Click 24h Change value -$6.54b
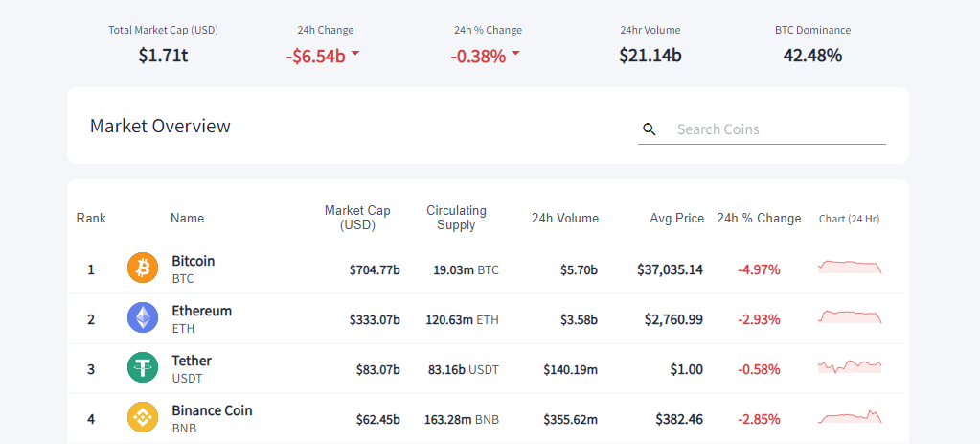Screen dimensions: 980x444 315,57
